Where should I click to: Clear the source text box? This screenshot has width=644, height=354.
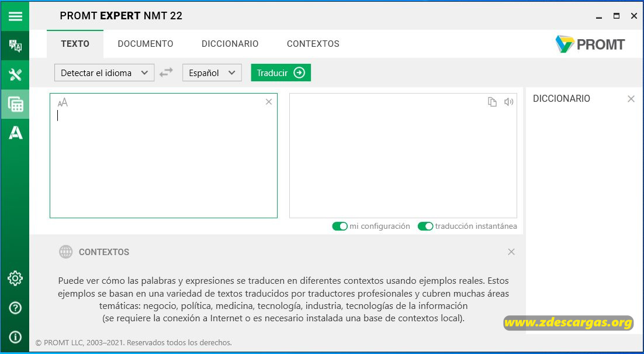[269, 102]
